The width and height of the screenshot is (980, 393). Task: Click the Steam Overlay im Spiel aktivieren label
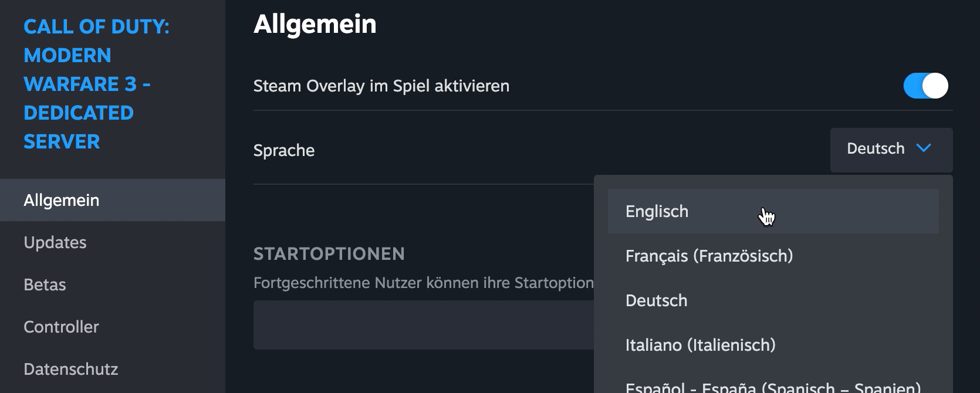(381, 86)
